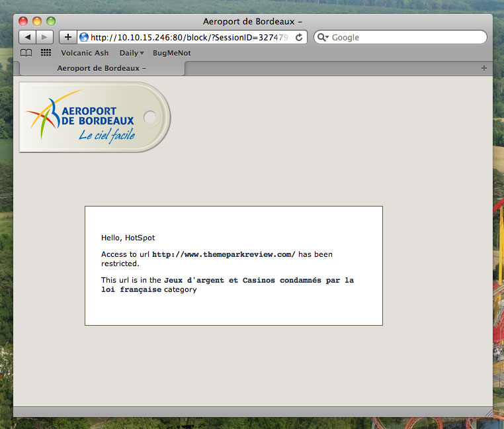Click the Aeroport de Bordeaux logo image
Image resolution: width=504 pixels, height=429 pixels.
[x=95, y=117]
